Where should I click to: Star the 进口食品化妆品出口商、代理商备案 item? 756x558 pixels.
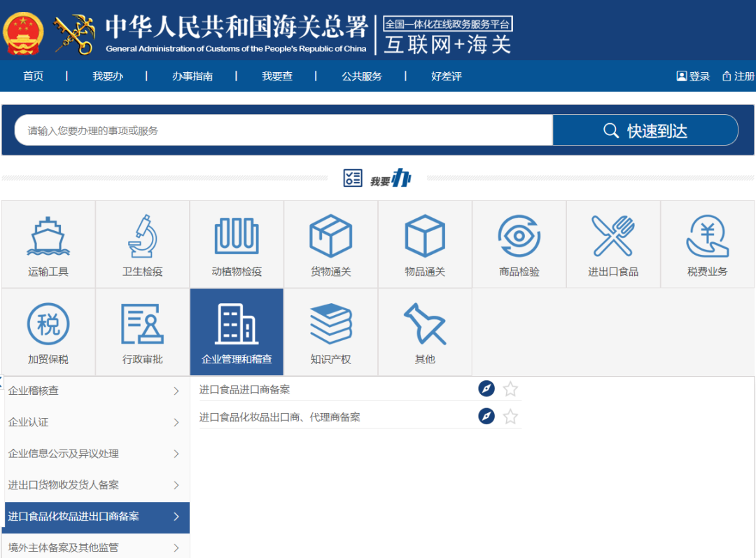click(510, 416)
